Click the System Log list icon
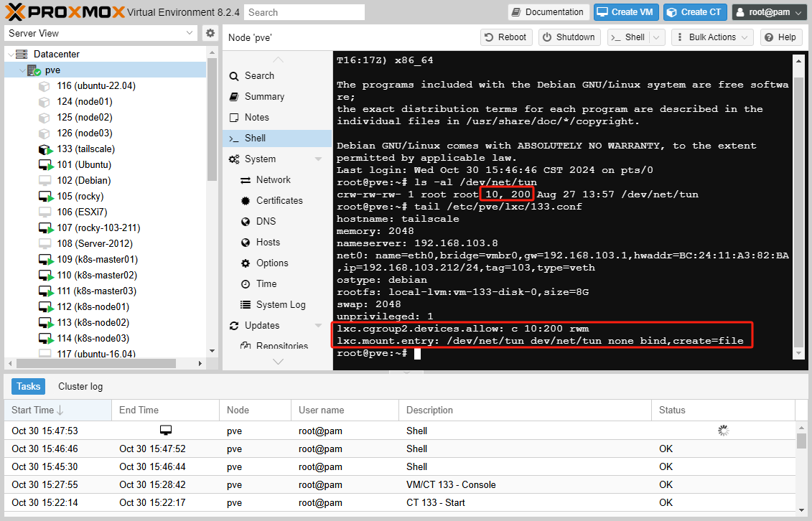Viewport: 812px width, 521px height. 246,305
